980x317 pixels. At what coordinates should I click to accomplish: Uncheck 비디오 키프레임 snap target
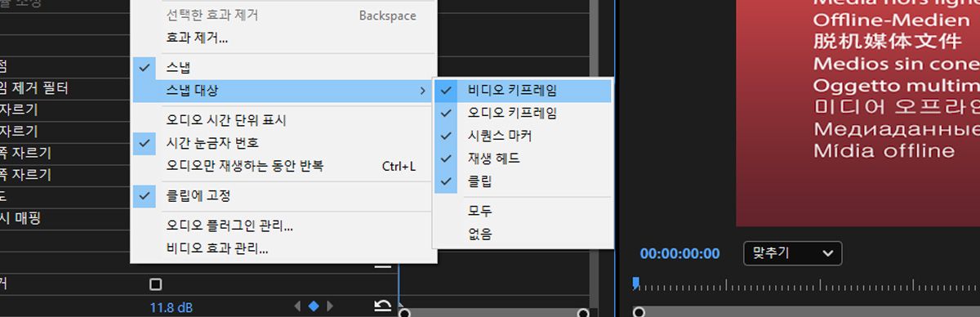523,91
